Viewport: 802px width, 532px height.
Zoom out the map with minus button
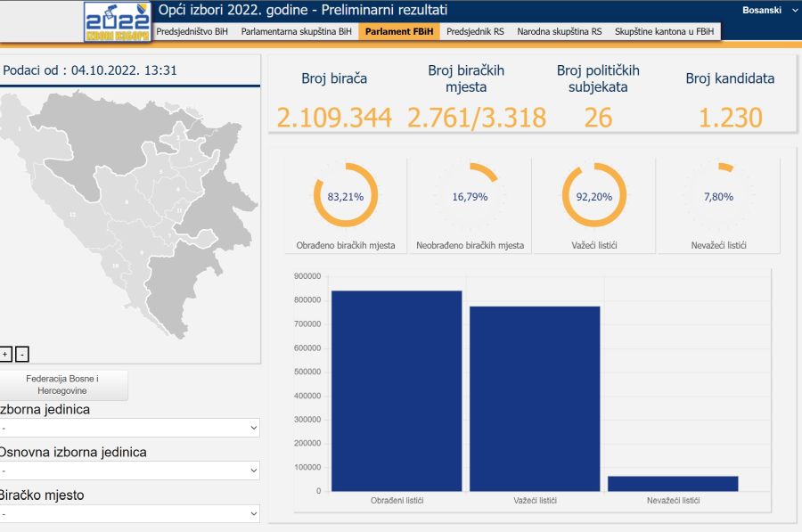coord(22,355)
